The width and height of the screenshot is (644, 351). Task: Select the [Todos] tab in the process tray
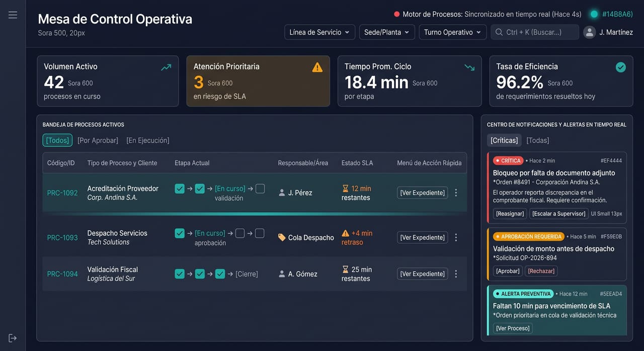[x=57, y=140]
